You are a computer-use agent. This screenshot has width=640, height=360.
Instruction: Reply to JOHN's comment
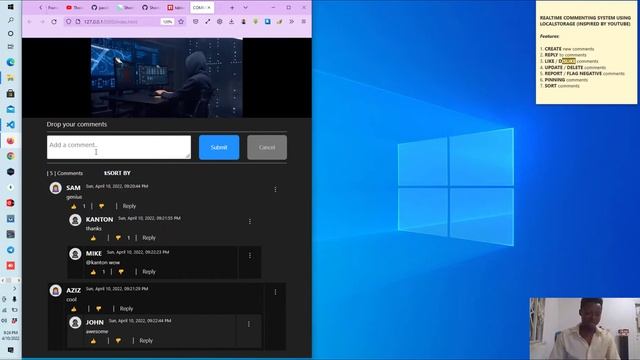pyautogui.click(x=146, y=340)
